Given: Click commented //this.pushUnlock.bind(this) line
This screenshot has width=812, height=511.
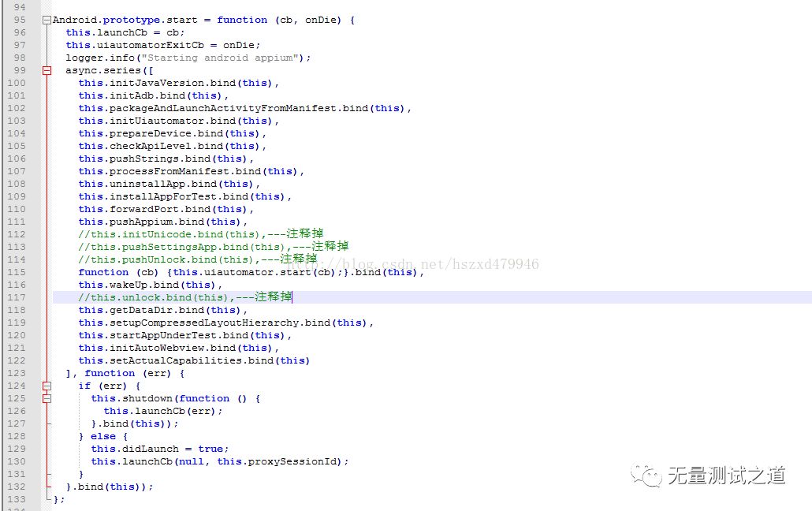Looking at the screenshot, I should click(197, 259).
